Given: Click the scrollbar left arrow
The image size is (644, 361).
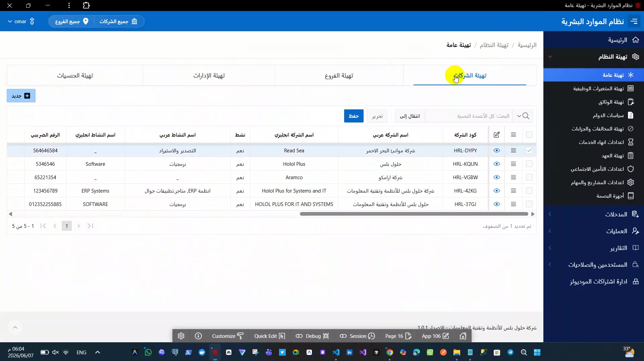Looking at the screenshot, I should pos(10,214).
